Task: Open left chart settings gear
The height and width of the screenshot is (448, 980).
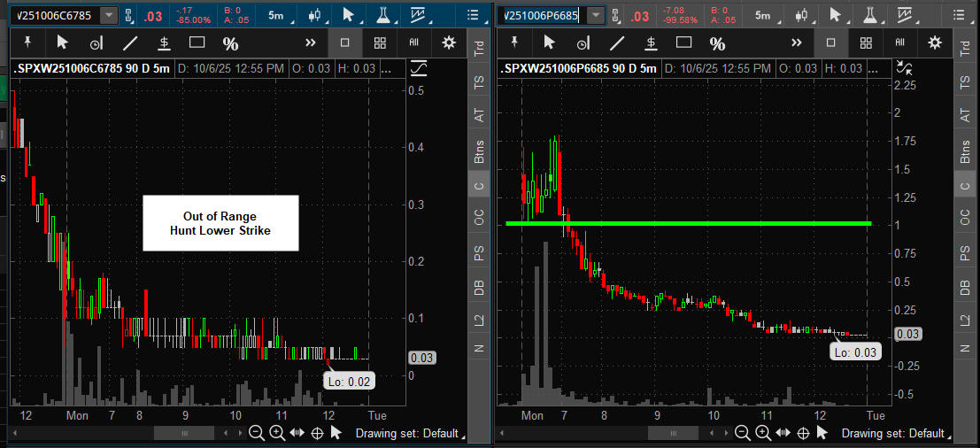Action: pyautogui.click(x=448, y=42)
